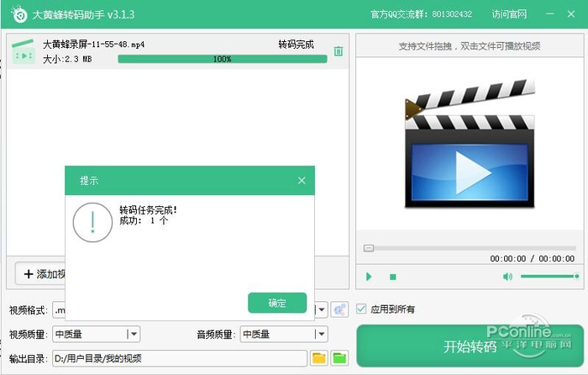588x375 pixels.
Task: Close the 提示 dialog with X
Action: click(x=302, y=181)
